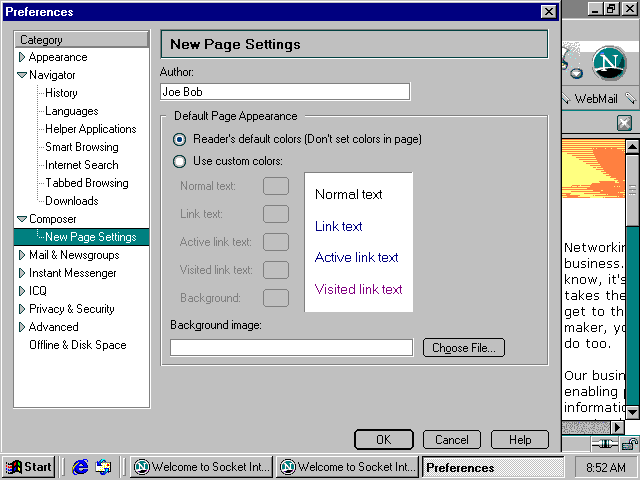Open Internet Search preferences
640x480 pixels.
point(82,165)
